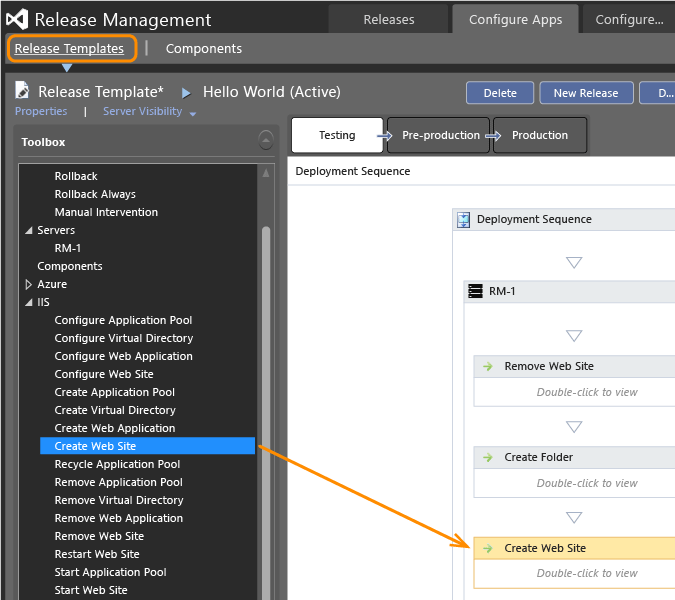The image size is (675, 600).
Task: Collapse the Toolbox panel with round button
Action: [266, 140]
